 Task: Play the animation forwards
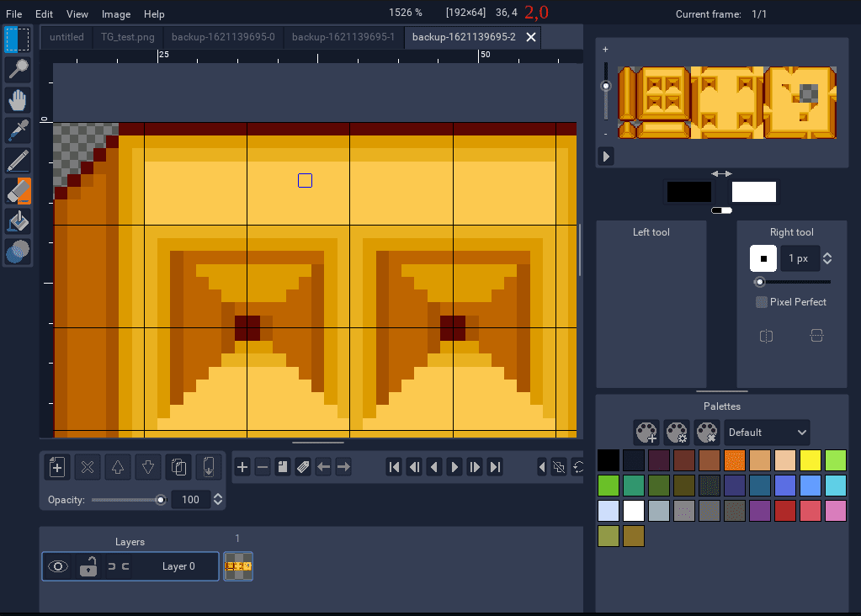click(454, 467)
